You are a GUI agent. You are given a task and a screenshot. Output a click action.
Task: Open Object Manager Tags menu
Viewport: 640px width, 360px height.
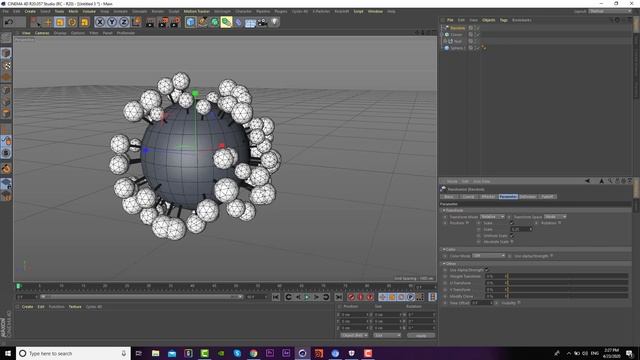point(504,20)
